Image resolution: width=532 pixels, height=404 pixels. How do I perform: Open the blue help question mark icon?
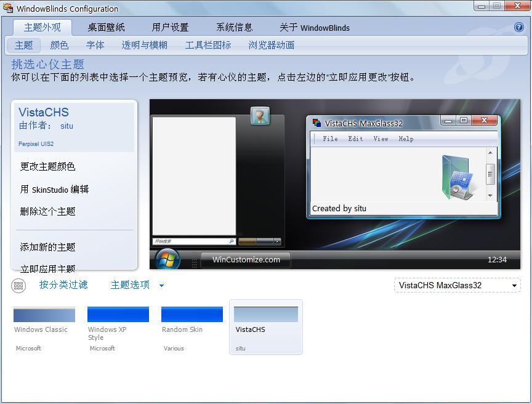coord(519,27)
